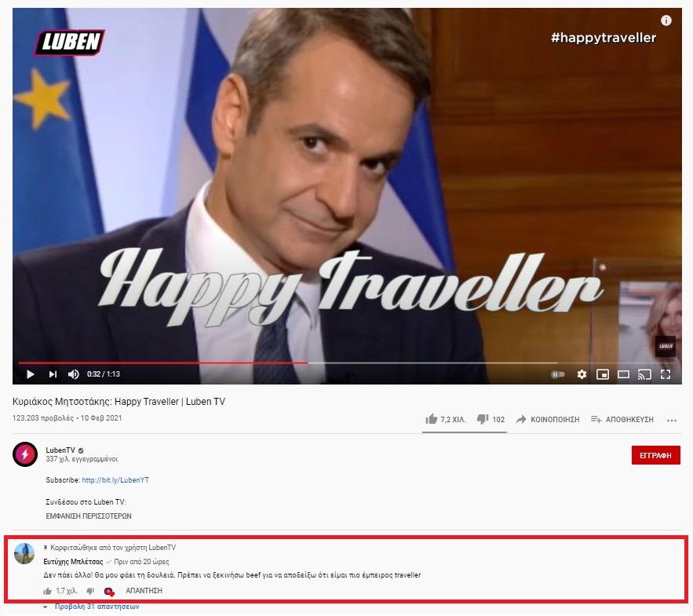Cast video to a TV
Viewport: 693px width, 616px height.
click(644, 374)
